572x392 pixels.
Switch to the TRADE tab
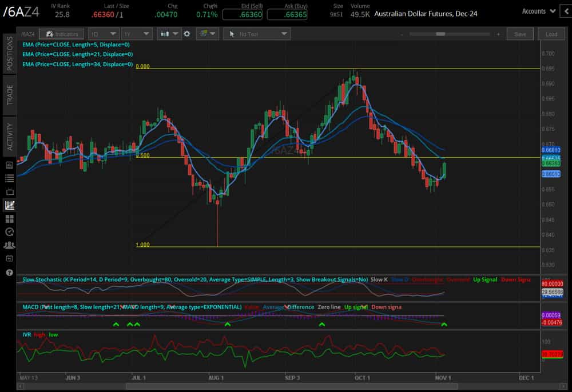(x=8, y=95)
